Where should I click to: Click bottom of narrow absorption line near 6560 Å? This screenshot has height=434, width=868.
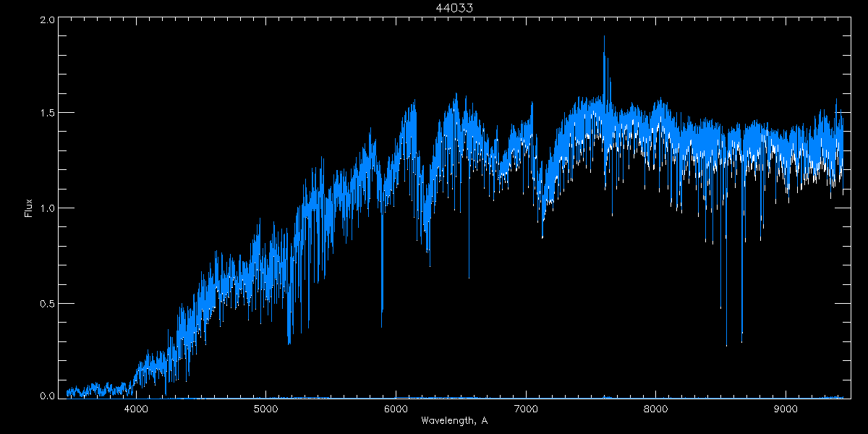click(x=469, y=277)
